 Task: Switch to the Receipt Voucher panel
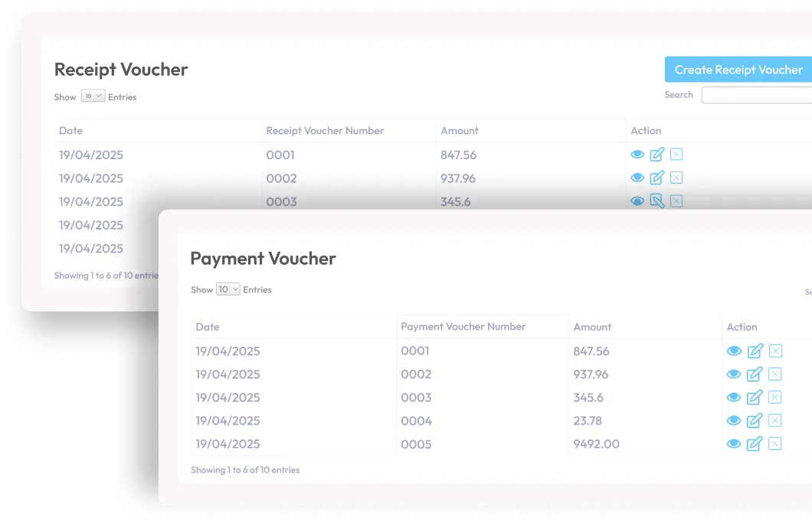[x=121, y=69]
